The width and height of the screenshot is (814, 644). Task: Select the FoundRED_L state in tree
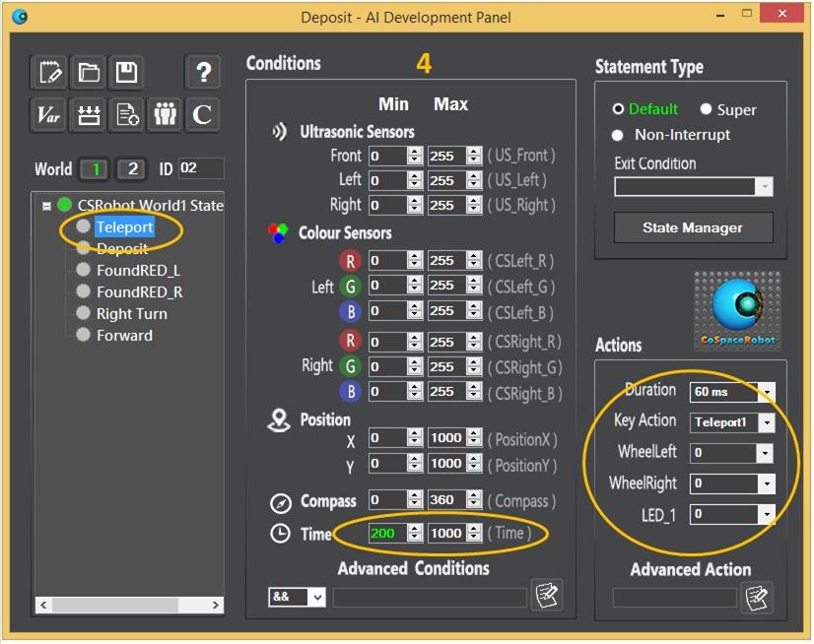click(x=138, y=271)
